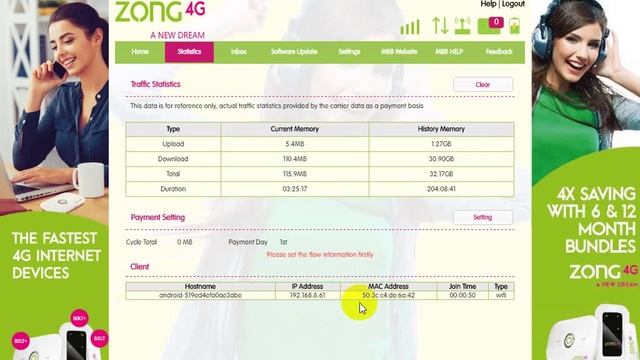Click the right '4X Saving' bundles banner
640x360 pixels.
click(x=586, y=180)
